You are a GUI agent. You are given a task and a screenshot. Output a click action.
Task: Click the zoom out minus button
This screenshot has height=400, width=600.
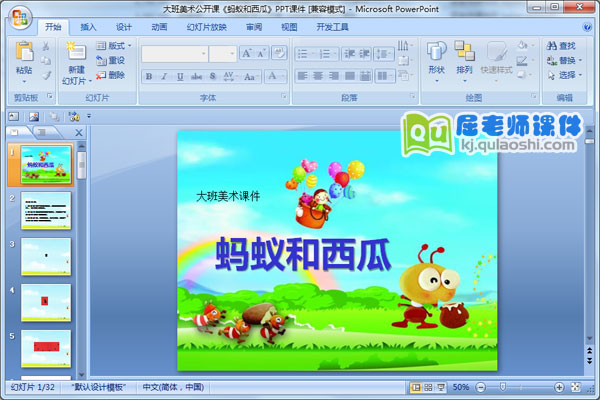coord(481,387)
